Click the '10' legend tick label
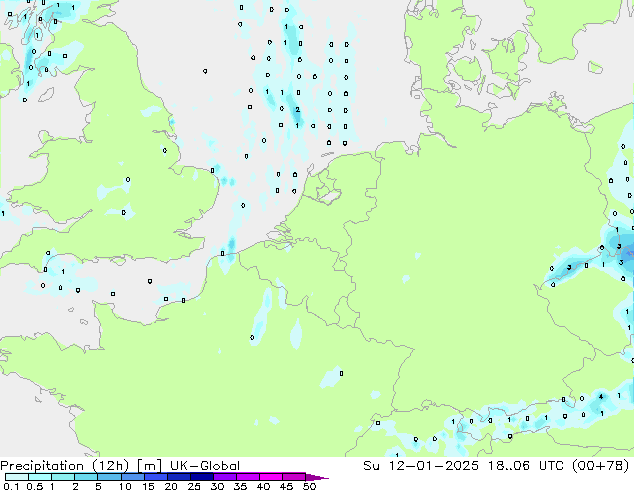Image resolution: width=634 pixels, height=490 pixels. tap(125, 486)
